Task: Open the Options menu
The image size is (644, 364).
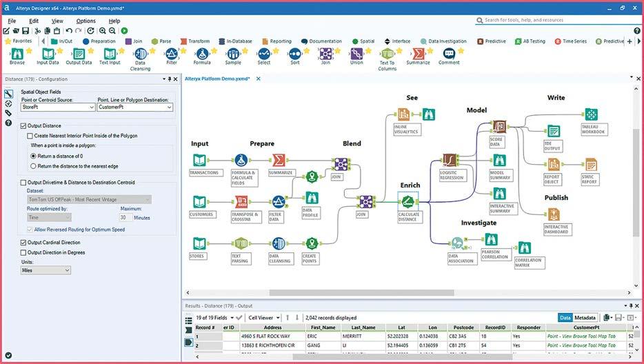Action: point(85,21)
